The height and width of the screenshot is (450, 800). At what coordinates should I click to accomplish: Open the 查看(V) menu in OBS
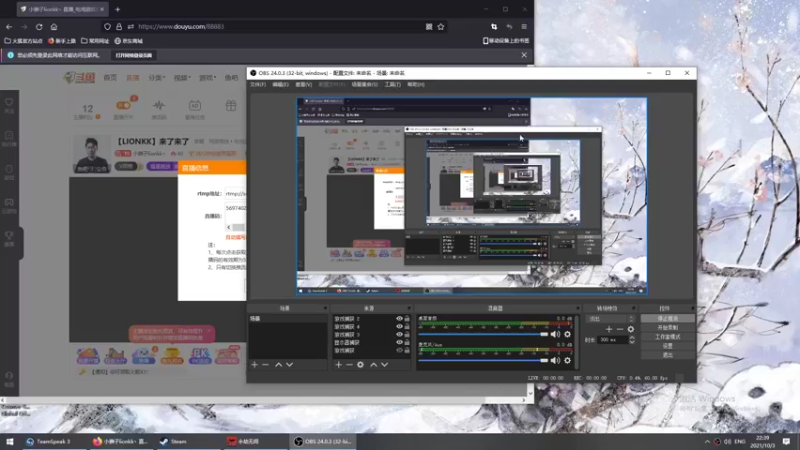[x=304, y=85]
